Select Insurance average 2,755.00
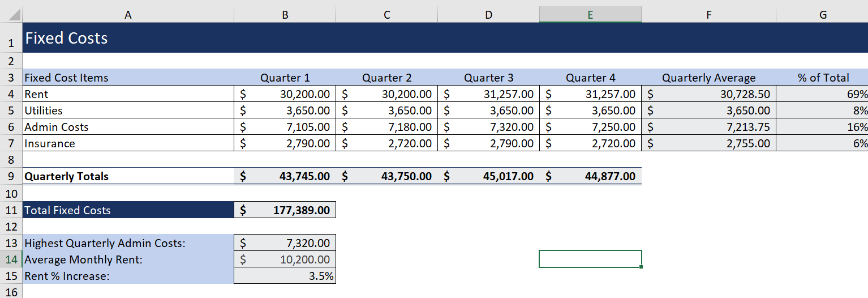The width and height of the screenshot is (868, 298). (x=708, y=143)
